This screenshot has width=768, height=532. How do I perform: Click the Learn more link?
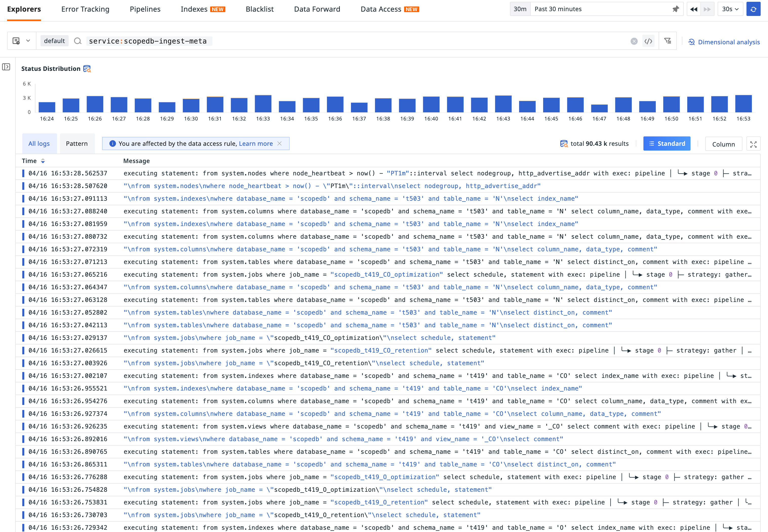click(x=256, y=144)
